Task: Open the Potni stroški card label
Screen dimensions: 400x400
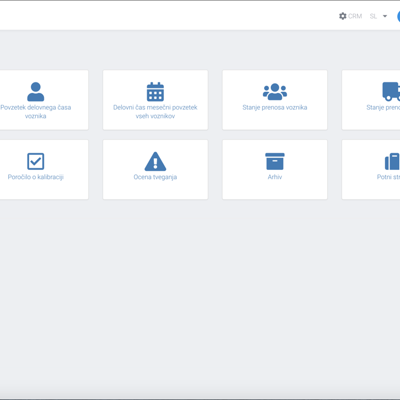Action: pyautogui.click(x=388, y=177)
